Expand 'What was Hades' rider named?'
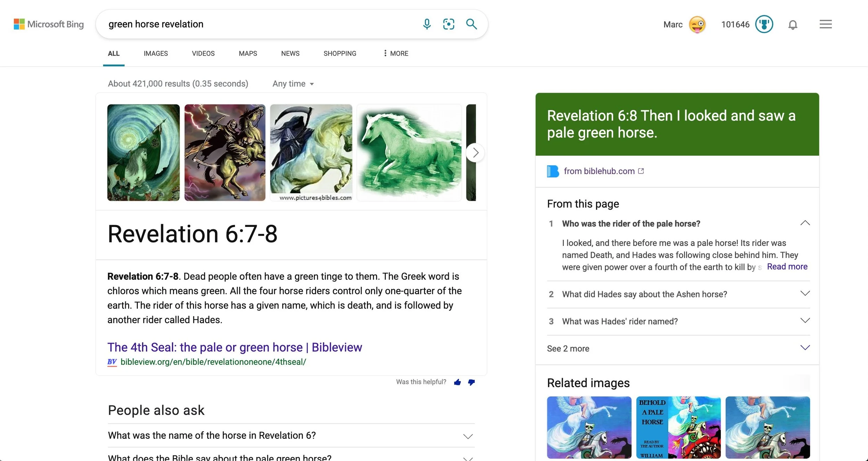The height and width of the screenshot is (461, 868). click(x=805, y=321)
